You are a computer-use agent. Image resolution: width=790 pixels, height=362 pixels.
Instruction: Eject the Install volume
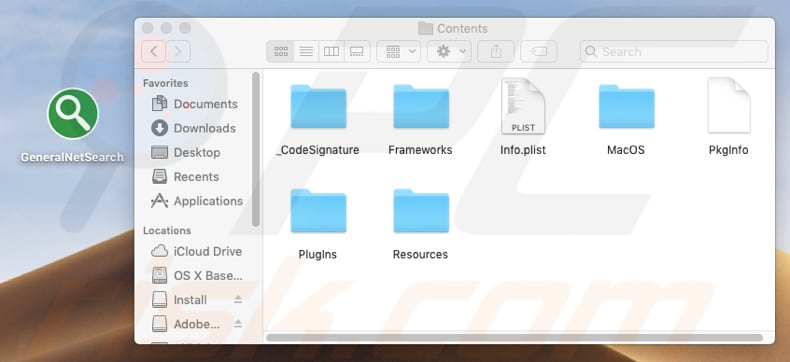[238, 300]
